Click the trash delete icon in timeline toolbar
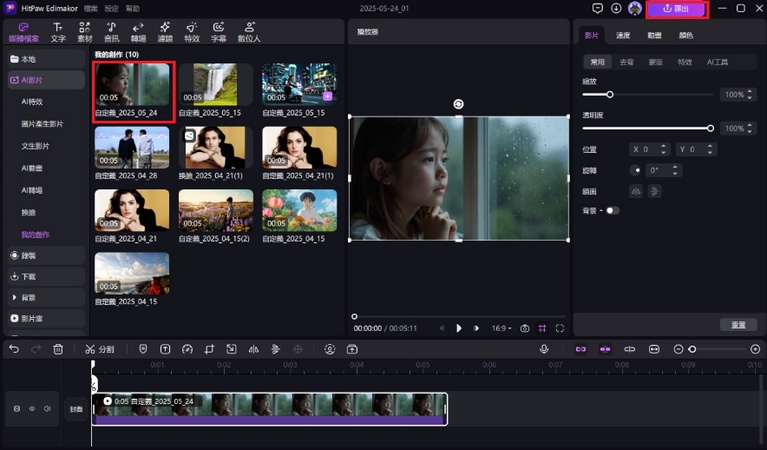Image resolution: width=767 pixels, height=450 pixels. click(58, 349)
